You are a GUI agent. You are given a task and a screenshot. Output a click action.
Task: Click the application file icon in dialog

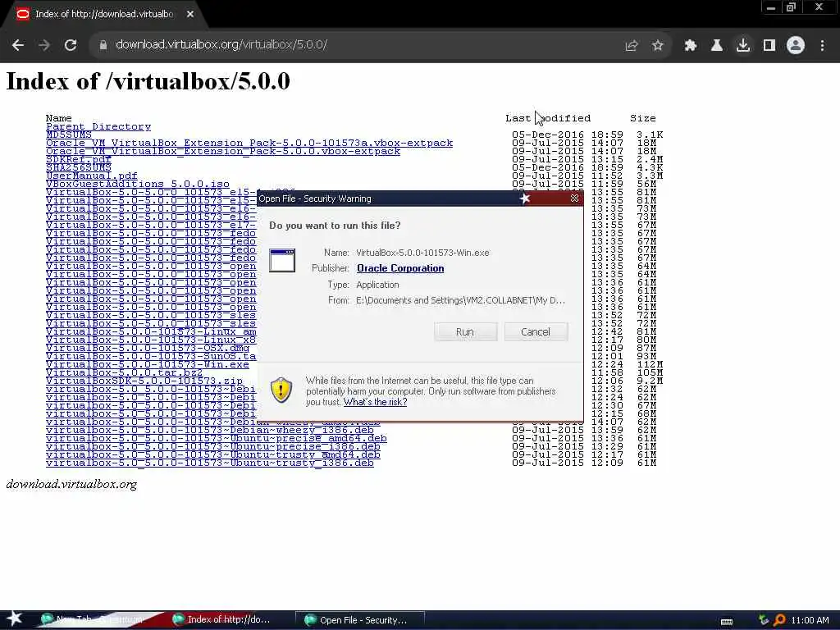coord(282,260)
